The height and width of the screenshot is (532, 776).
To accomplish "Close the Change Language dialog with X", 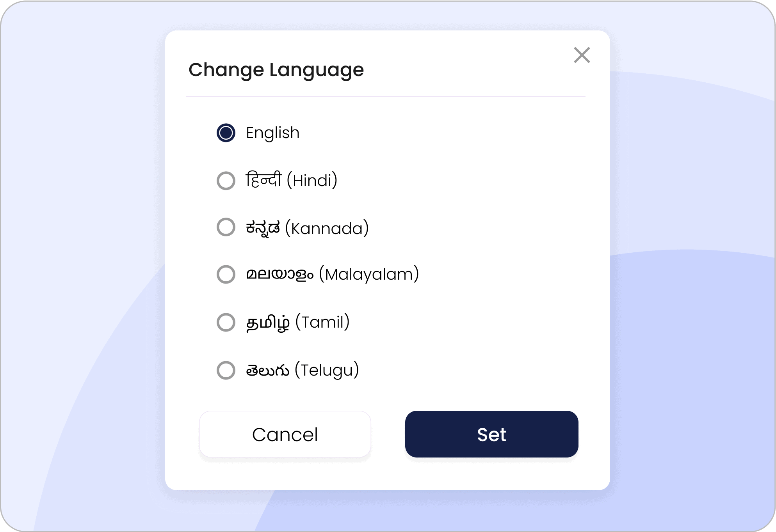I will (582, 55).
